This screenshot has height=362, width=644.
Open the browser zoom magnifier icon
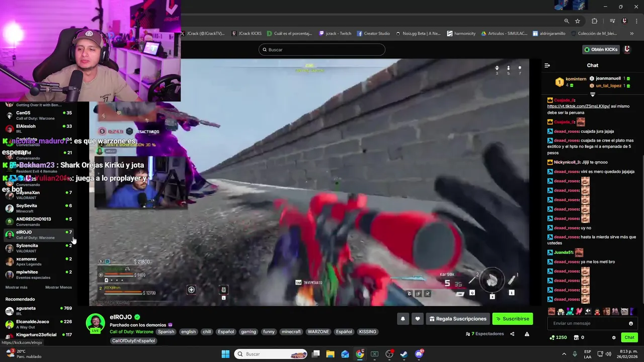click(x=567, y=21)
